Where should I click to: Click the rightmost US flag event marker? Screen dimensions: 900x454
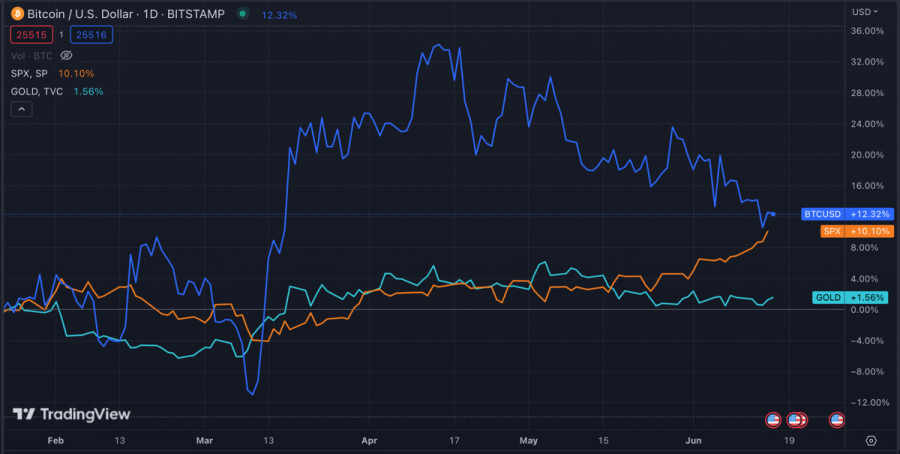pos(837,419)
